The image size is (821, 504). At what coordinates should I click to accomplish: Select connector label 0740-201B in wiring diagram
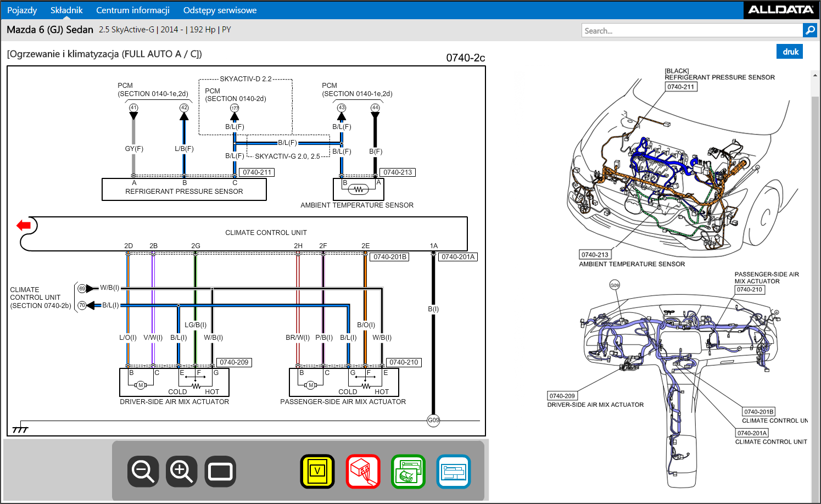click(x=390, y=257)
